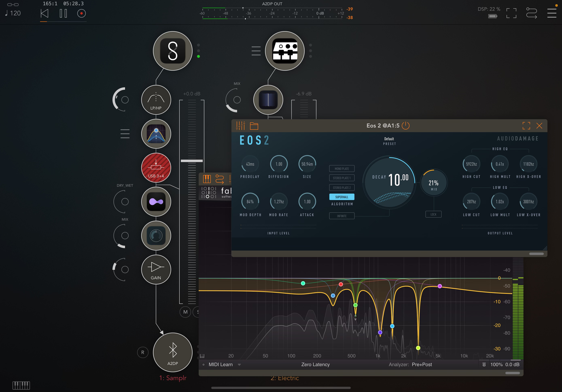Click the 0.0 dB output gain in EQ
The width and height of the screenshot is (562, 392).
tap(512, 365)
